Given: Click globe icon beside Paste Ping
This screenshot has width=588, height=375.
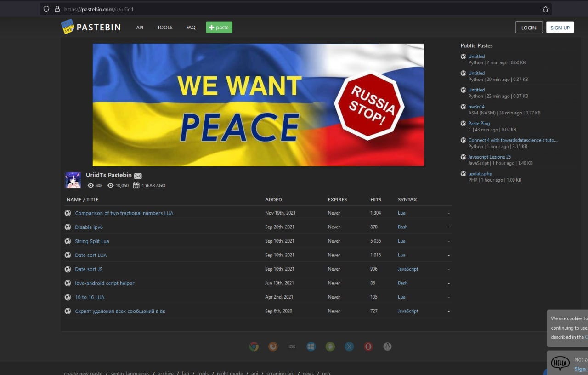Looking at the screenshot, I should 464,123.
